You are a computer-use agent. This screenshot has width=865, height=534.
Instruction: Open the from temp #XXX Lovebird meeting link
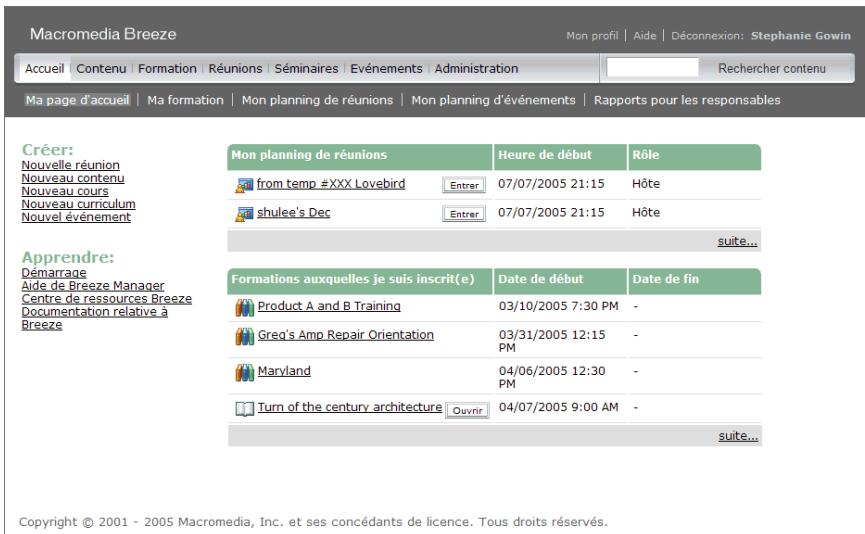pos(331,184)
